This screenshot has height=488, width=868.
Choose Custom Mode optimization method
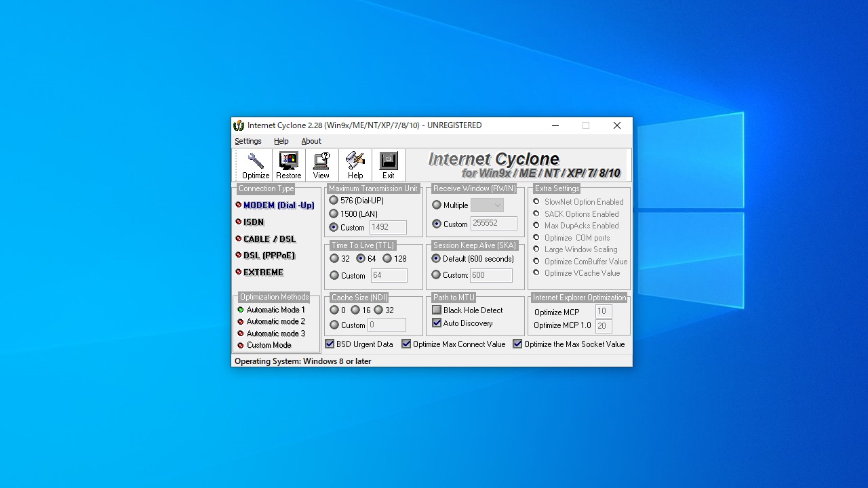(x=264, y=345)
